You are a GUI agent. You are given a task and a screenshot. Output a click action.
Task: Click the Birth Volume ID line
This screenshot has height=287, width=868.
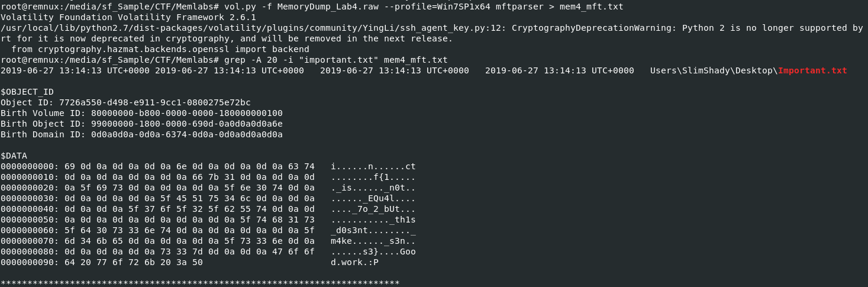(x=141, y=113)
